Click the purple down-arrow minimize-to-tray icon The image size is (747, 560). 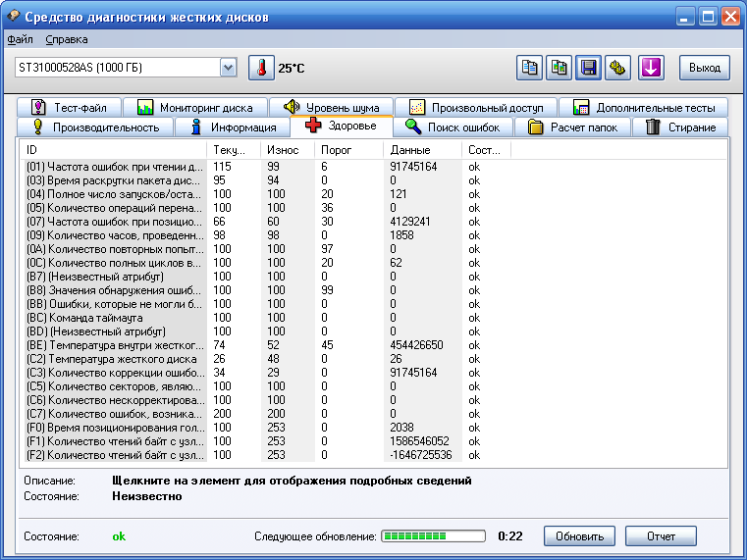652,68
